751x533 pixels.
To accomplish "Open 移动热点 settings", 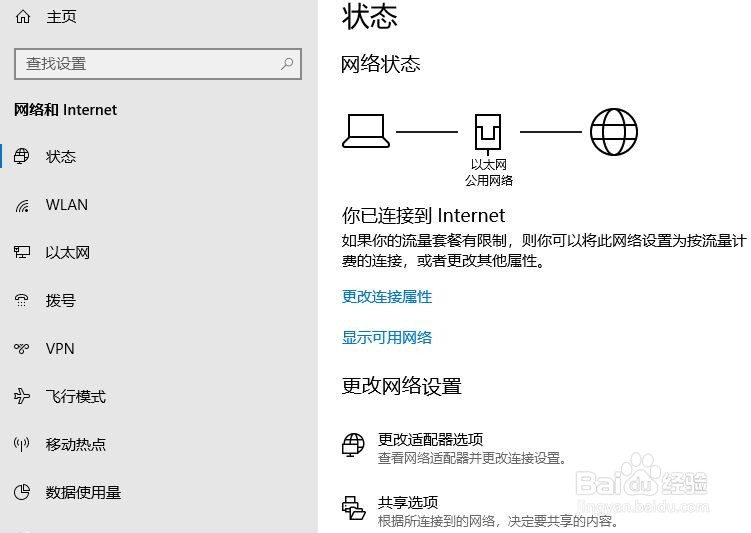I will (76, 444).
